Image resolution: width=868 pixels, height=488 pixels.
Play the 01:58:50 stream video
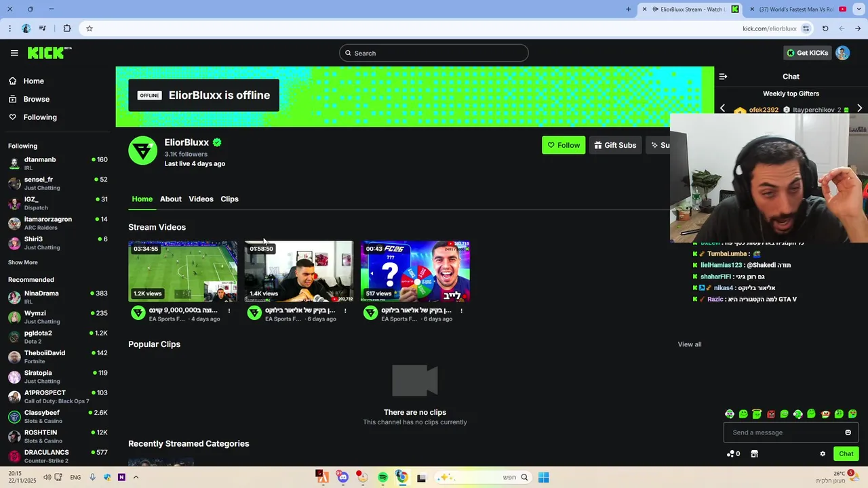(299, 271)
